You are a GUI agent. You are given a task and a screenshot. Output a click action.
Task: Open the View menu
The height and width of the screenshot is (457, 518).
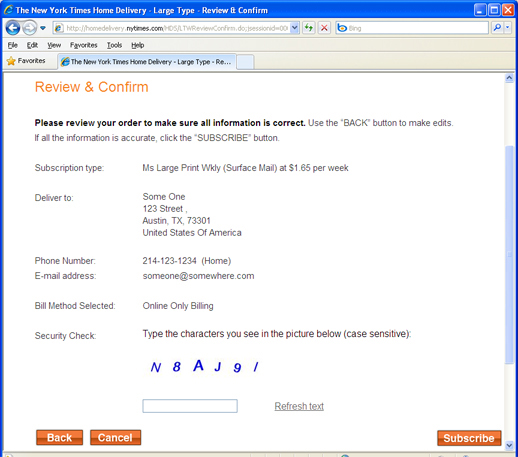[54, 45]
